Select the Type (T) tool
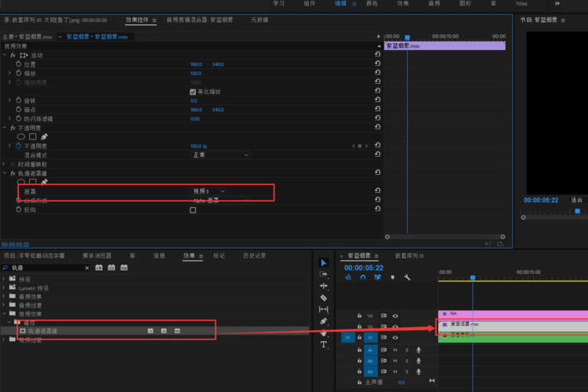The width and height of the screenshot is (588, 392). click(x=324, y=345)
